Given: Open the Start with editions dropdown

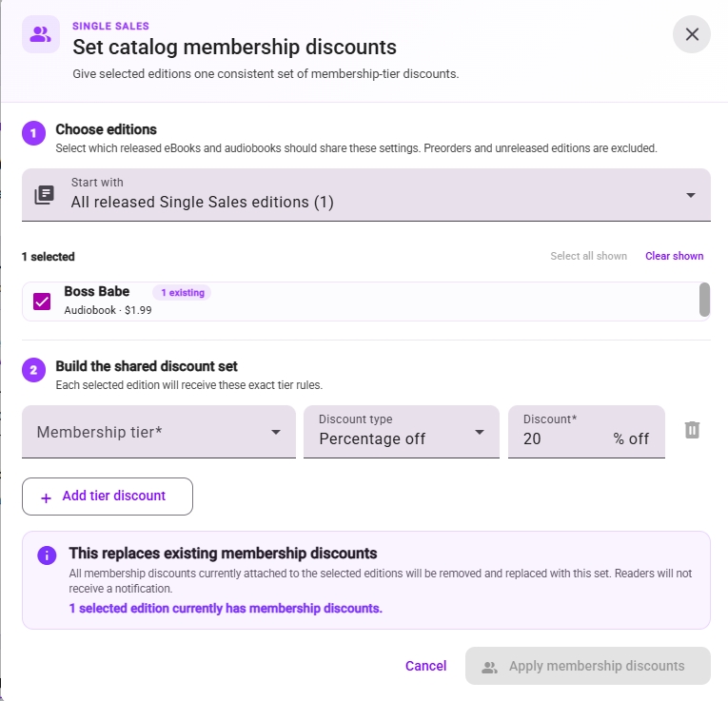Looking at the screenshot, I should coord(365,195).
